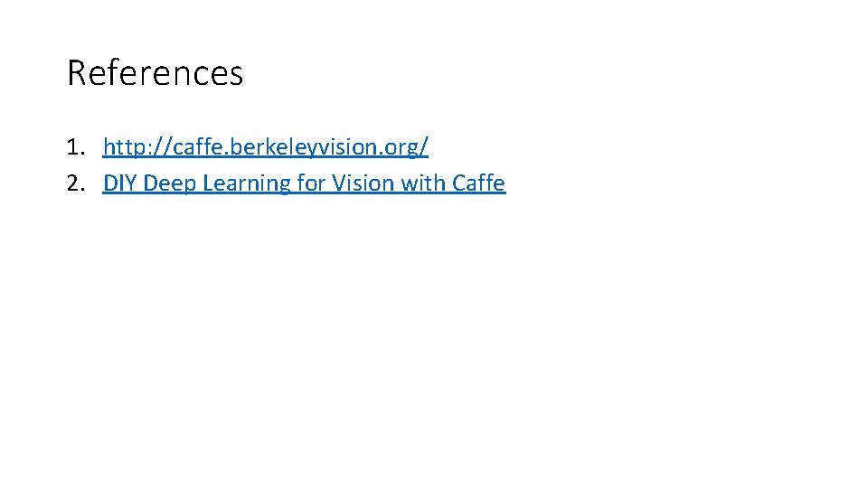Click the trailing slash of the Caffe URL
Image resolution: width=868 pixels, height=488 pixels.
click(424, 146)
